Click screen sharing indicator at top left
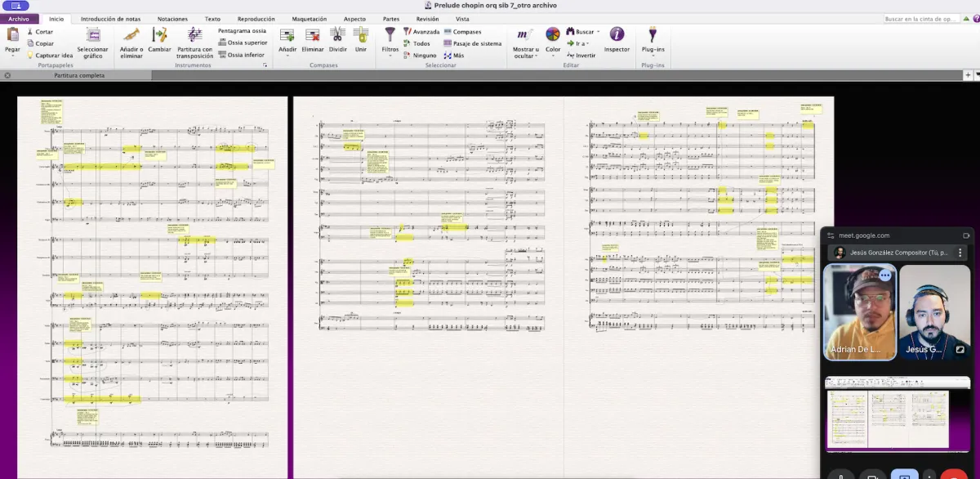This screenshot has width=980, height=479. click(x=15, y=6)
